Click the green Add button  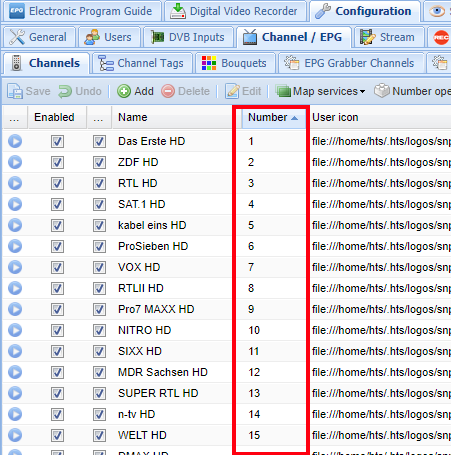pos(135,91)
